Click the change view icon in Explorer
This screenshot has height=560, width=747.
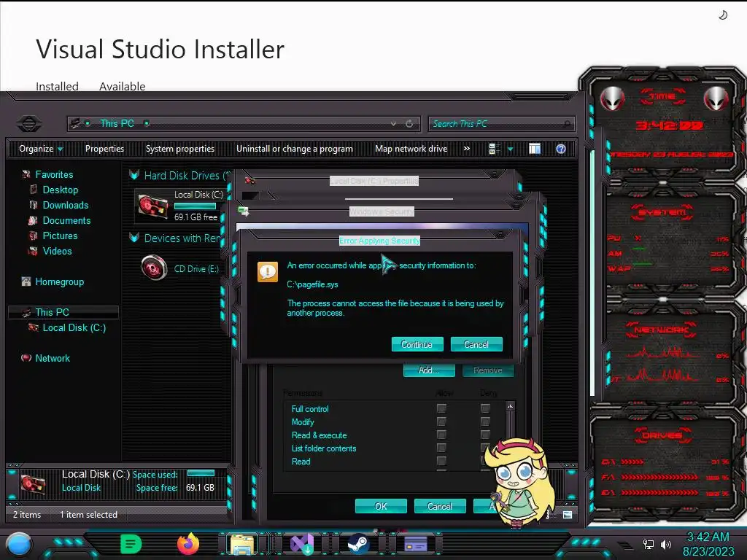tap(494, 149)
